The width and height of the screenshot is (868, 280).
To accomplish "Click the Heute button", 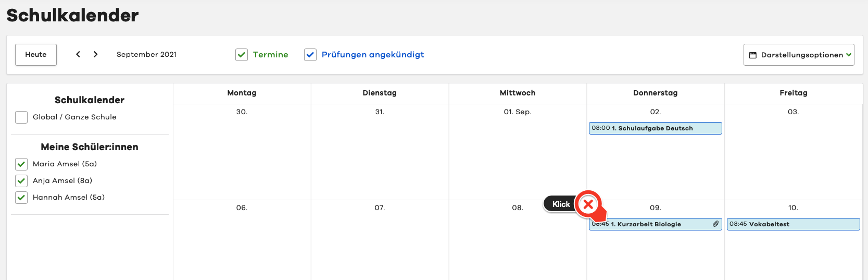I will click(36, 55).
